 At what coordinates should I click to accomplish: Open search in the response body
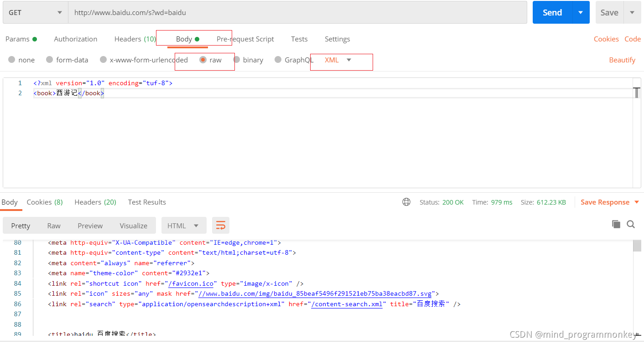pos(631,224)
